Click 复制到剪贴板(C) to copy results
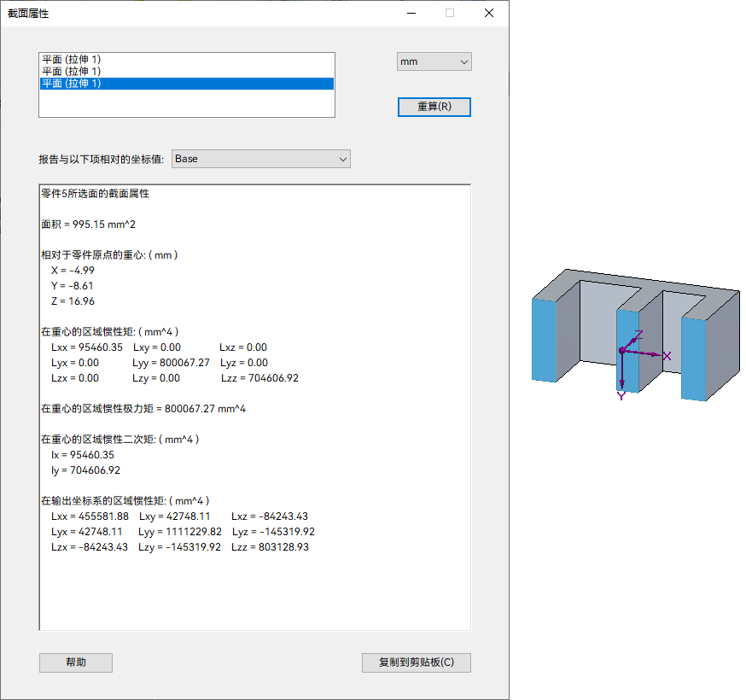 click(416, 662)
